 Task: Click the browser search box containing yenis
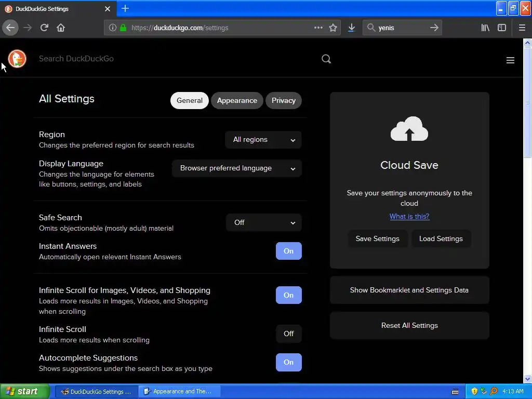click(402, 28)
